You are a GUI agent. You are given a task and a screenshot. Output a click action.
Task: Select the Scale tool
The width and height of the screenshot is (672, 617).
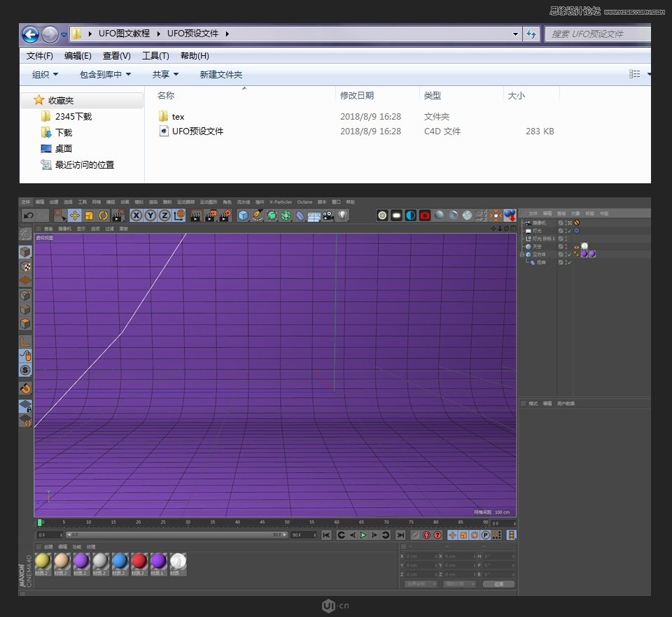[x=87, y=215]
